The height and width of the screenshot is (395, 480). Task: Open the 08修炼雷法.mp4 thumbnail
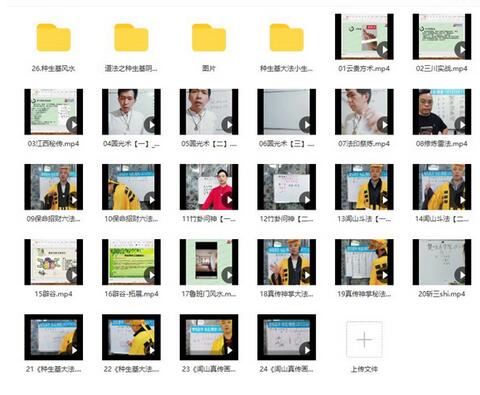[x=442, y=112]
